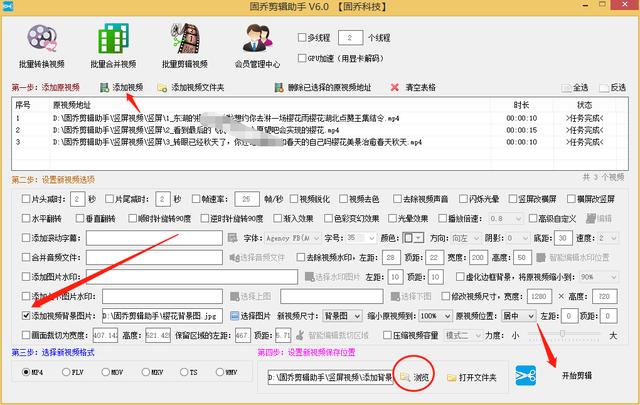Click 添加视频 to add a video
640x405 pixels.
pos(124,88)
